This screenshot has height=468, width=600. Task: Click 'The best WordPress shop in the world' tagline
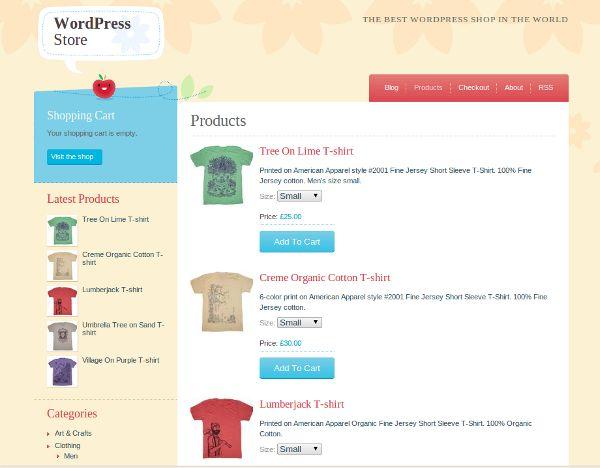click(465, 19)
